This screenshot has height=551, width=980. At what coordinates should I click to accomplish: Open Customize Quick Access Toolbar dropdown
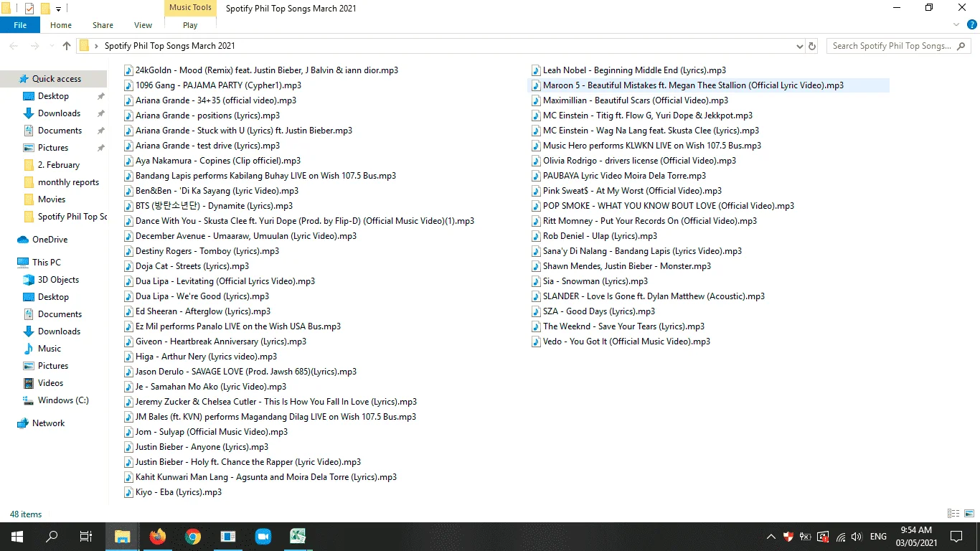tap(58, 9)
